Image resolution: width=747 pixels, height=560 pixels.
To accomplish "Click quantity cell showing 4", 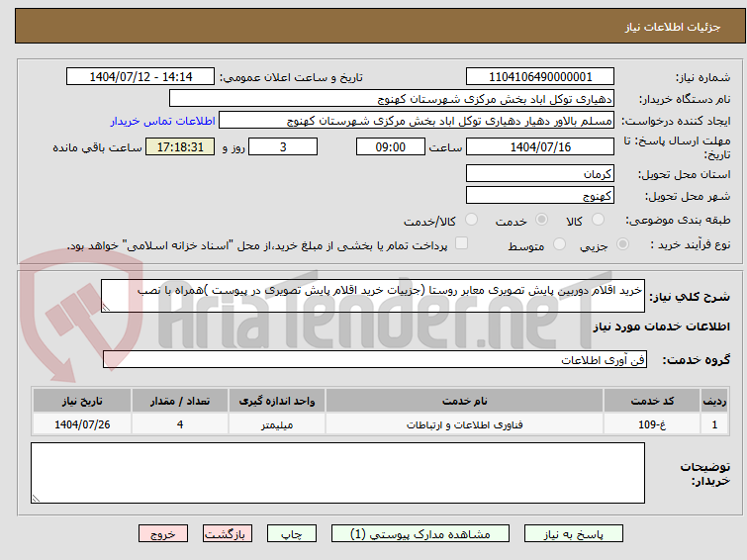I will pyautogui.click(x=180, y=424).
